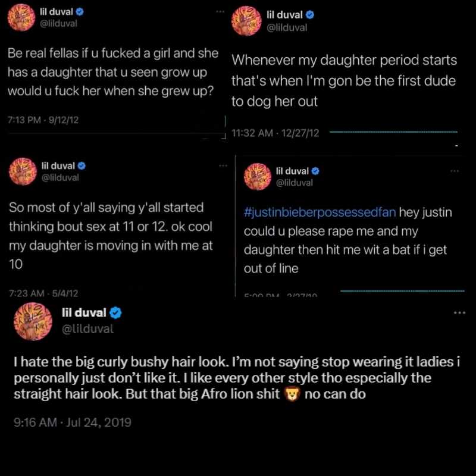Viewport: 476px width, 476px height.
Task: Click the lion emoji in the 2019 tweet
Action: coord(292,394)
